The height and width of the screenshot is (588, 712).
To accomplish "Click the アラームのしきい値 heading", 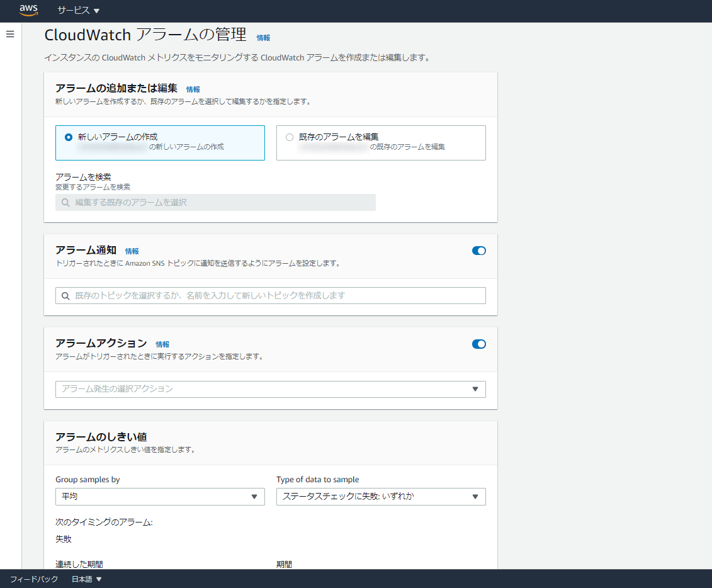I will [x=101, y=437].
